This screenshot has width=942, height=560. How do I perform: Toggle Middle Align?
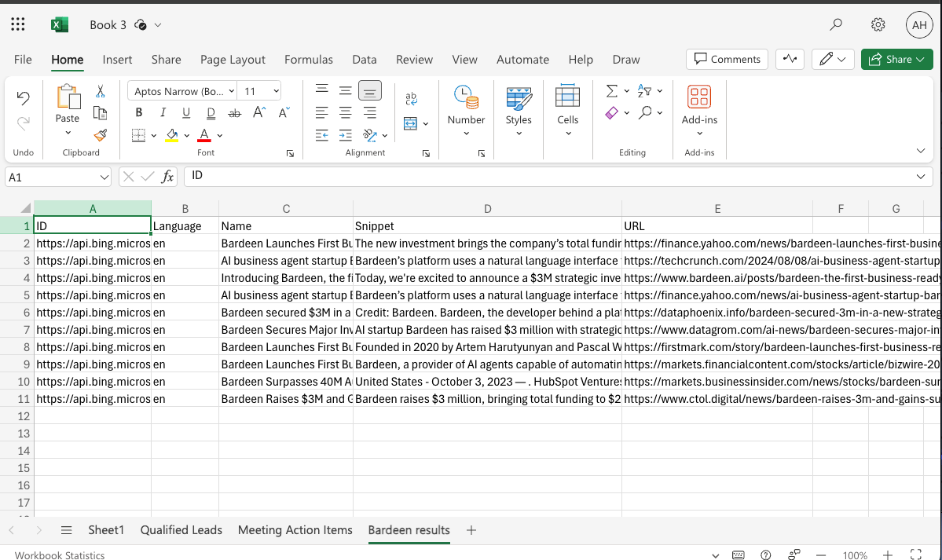tap(346, 90)
